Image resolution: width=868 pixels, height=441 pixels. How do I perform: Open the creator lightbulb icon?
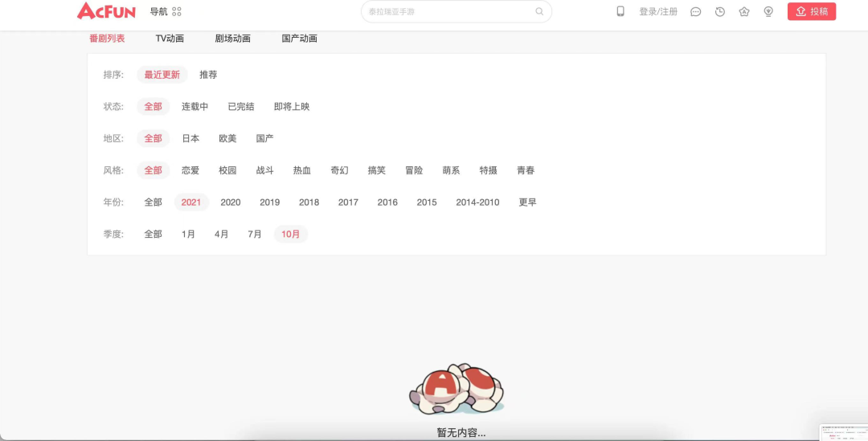tap(768, 11)
